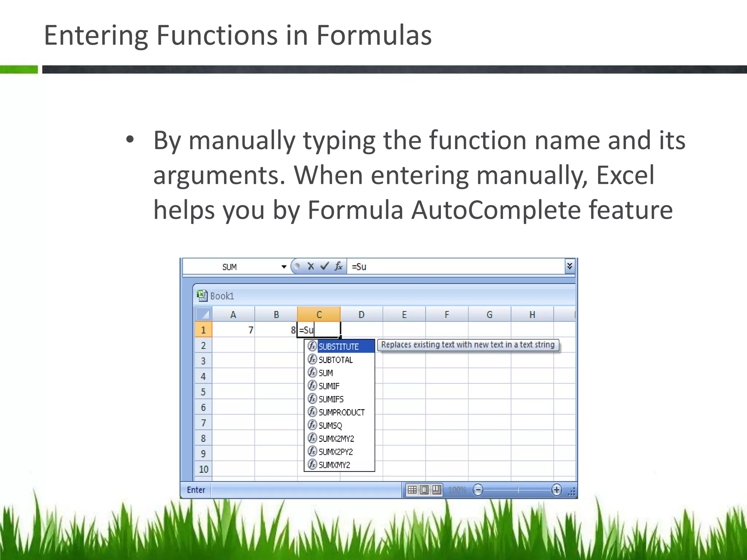The width and height of the screenshot is (747, 560).
Task: Pick SUMPRODUCT from the function suggestions
Action: pyautogui.click(x=341, y=412)
